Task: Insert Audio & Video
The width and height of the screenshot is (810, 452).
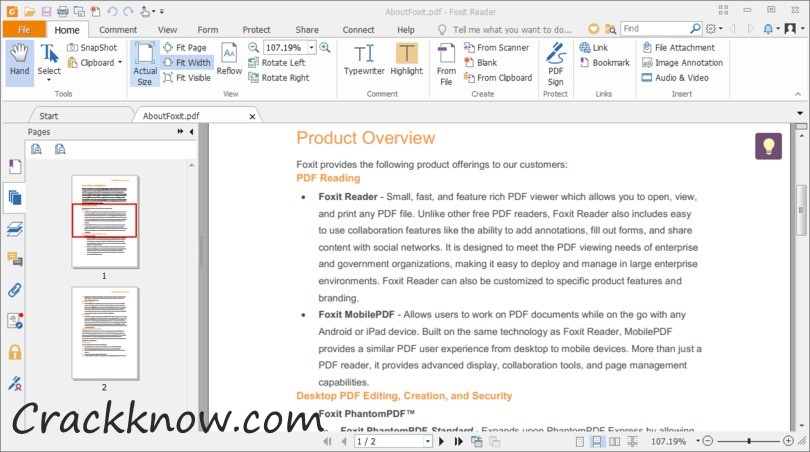Action: [x=675, y=77]
